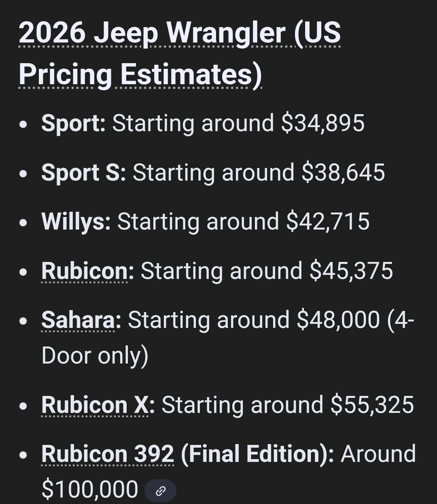Select the $38,645 Sport S price

pos(343,172)
